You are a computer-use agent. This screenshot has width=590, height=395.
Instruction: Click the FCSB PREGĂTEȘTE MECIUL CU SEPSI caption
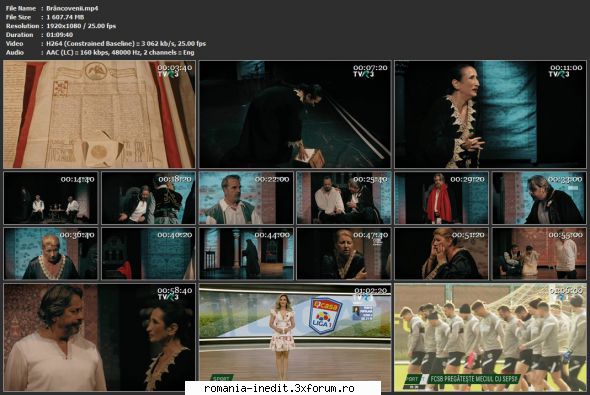[x=474, y=378]
